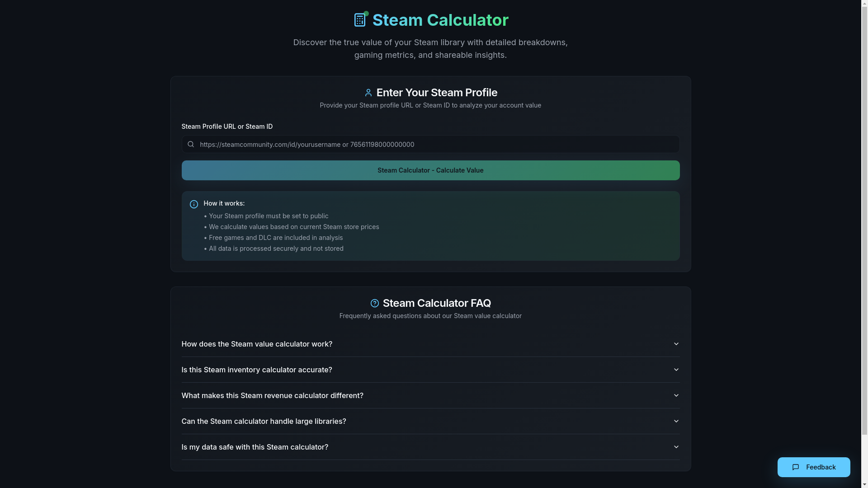Expand "Is my data safe with this Steam calculator?"
The height and width of the screenshot is (488, 868).
430,447
